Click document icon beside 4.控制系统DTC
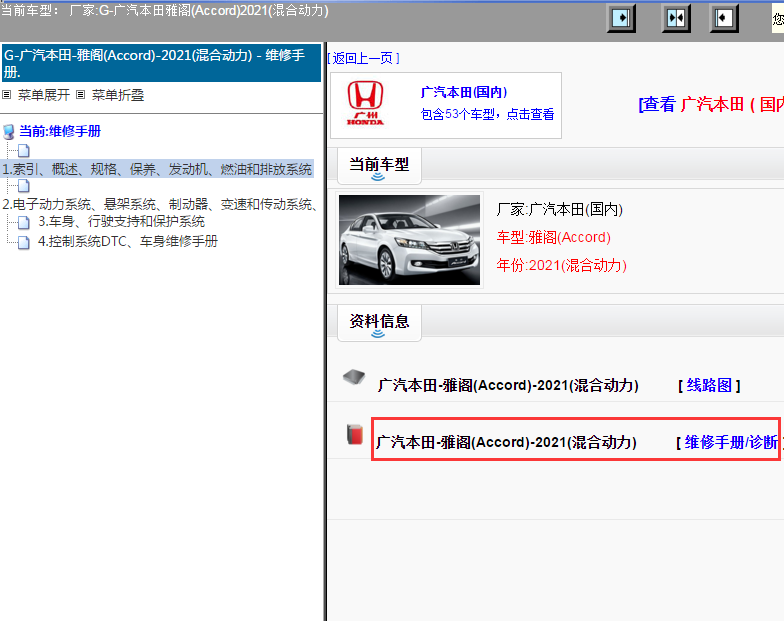This screenshot has width=784, height=621. 24,242
